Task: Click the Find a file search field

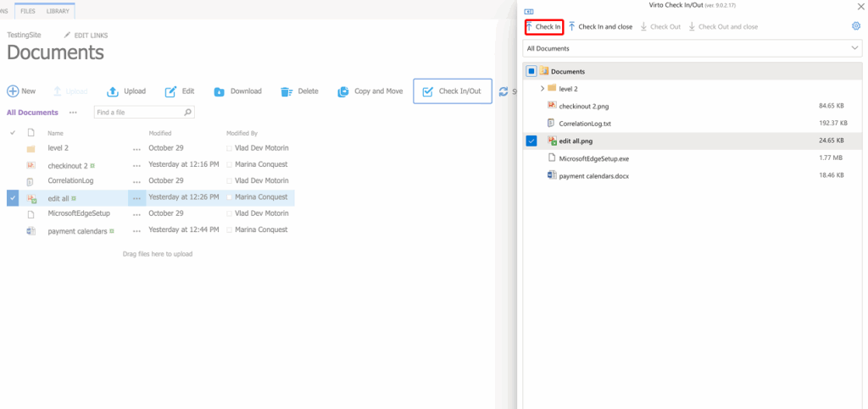Action: [137, 112]
